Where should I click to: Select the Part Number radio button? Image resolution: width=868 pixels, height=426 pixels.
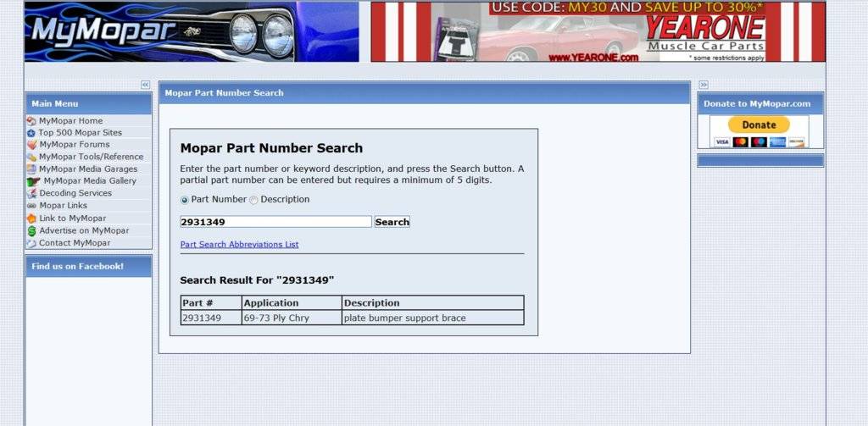(x=185, y=200)
